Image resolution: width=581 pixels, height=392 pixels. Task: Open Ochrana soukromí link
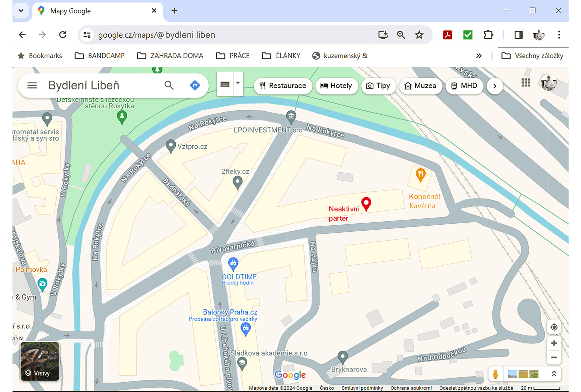[411, 388]
